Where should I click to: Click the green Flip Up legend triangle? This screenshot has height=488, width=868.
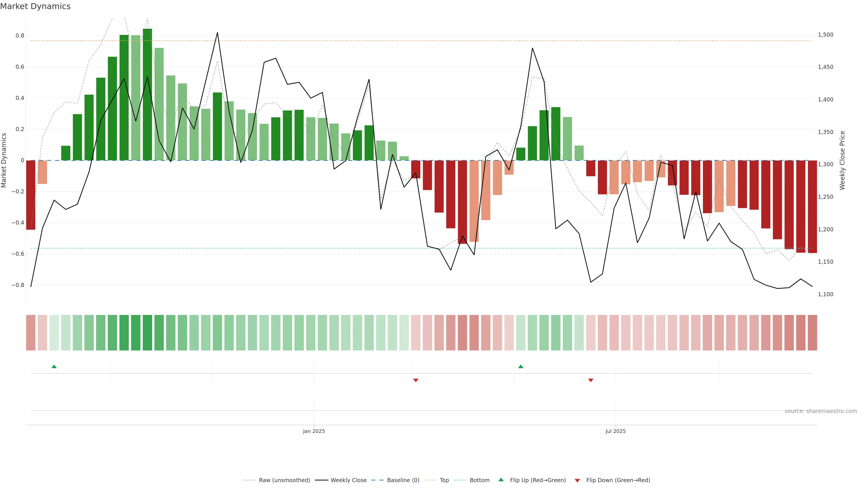[501, 480]
